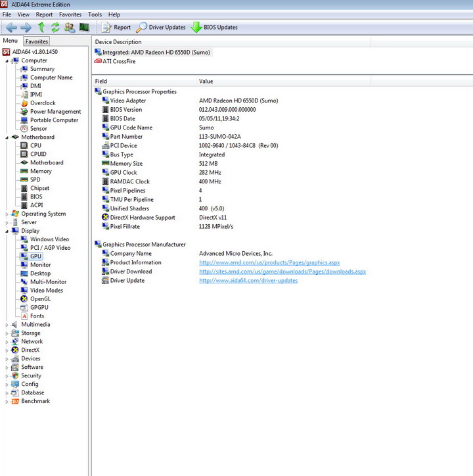Select the GPGPU icon in tree
The height and width of the screenshot is (476, 473).
(24, 308)
